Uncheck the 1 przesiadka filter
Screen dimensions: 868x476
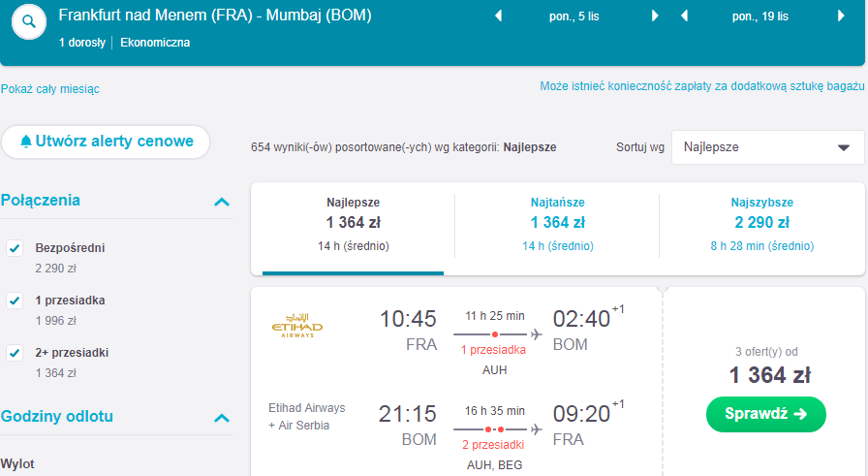point(15,301)
